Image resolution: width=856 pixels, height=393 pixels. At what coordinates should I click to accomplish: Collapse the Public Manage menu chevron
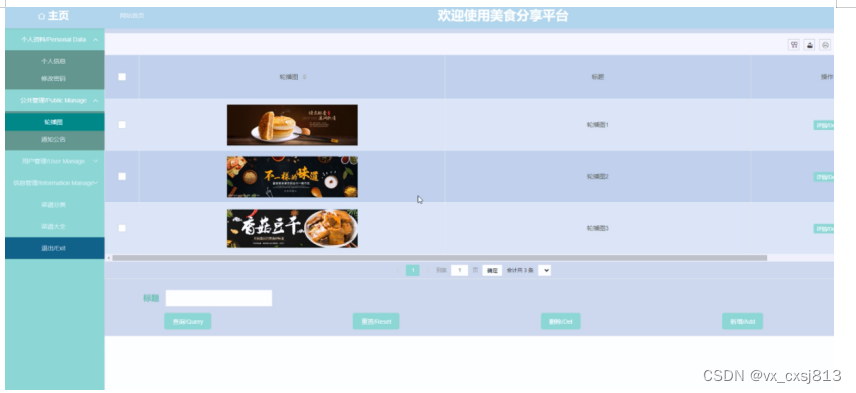96,100
